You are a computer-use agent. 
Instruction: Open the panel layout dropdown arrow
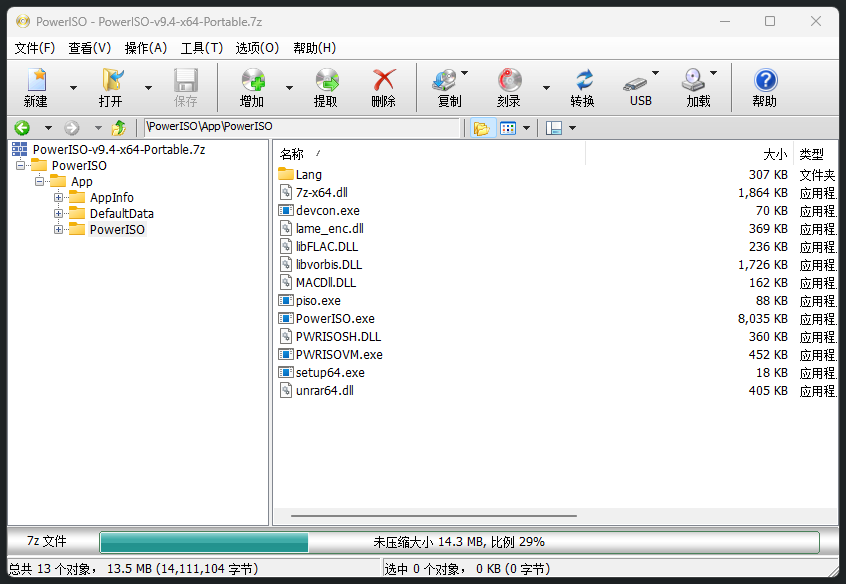[572, 128]
